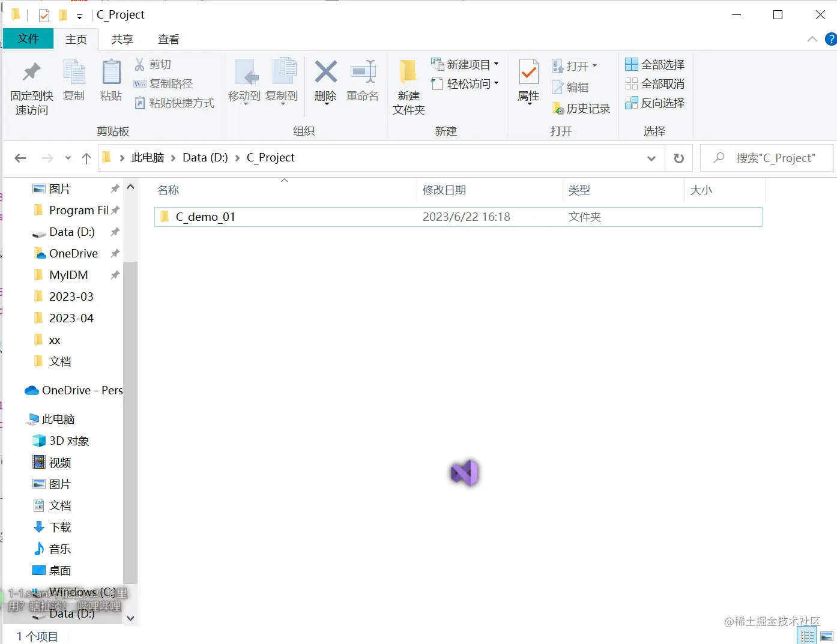Click the Copy to (复制到) icon
Viewport: 837px width, 644px height.
pyautogui.click(x=283, y=71)
